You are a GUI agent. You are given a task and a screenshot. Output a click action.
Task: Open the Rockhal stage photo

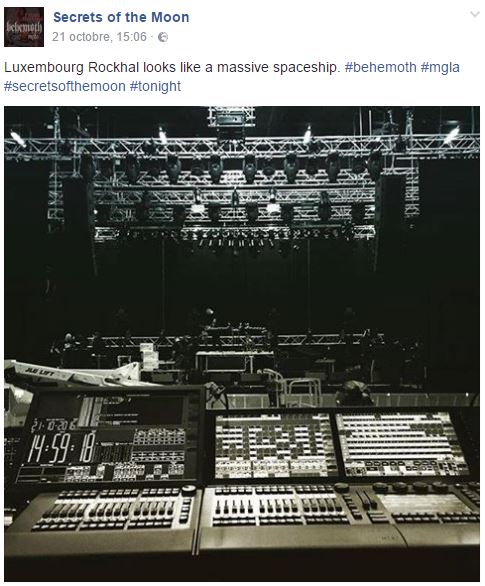coord(242,344)
